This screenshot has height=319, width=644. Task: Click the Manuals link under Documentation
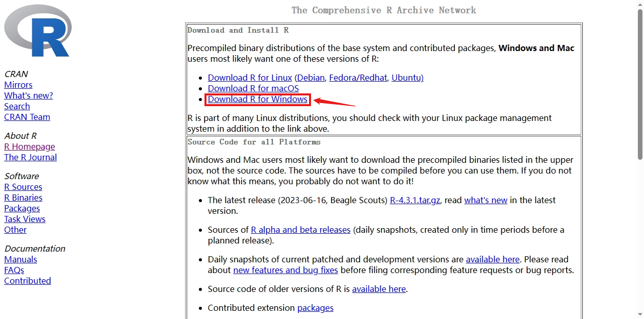pyautogui.click(x=20, y=259)
